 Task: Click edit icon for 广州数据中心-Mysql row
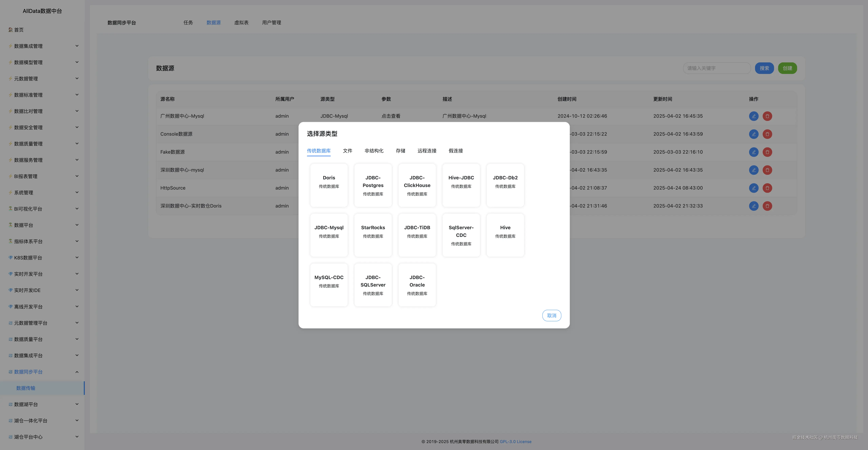pos(753,116)
